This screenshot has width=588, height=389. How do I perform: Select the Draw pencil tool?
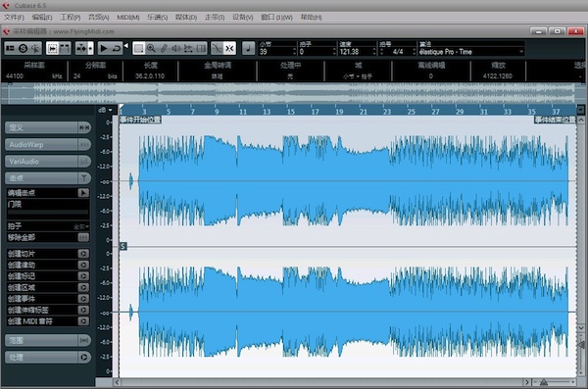[164, 48]
